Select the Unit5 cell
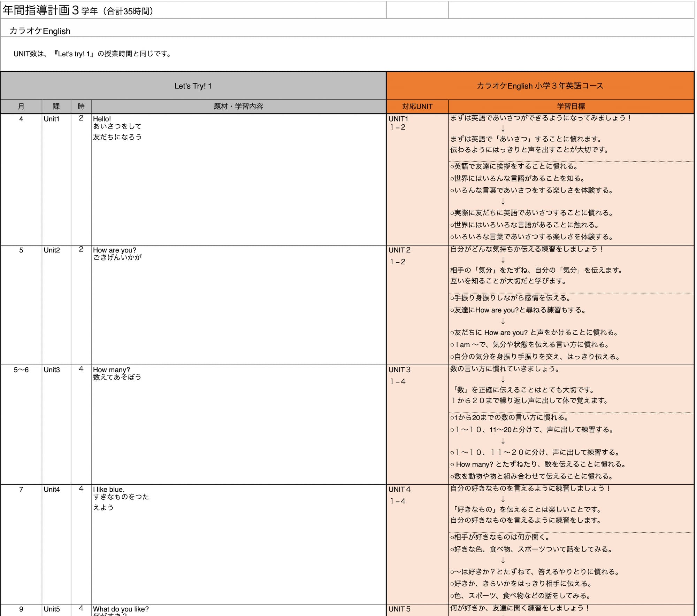 [x=56, y=610]
